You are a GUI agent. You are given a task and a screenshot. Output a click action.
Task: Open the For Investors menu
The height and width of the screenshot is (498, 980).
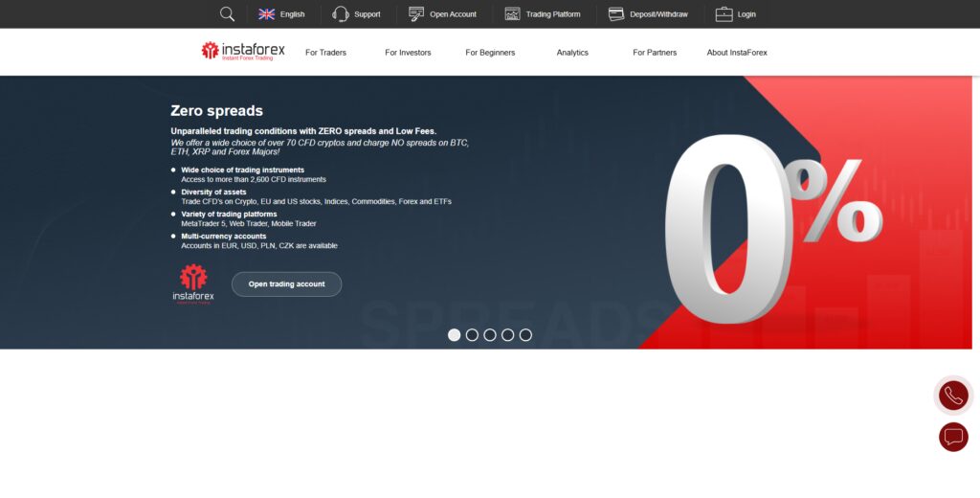(408, 53)
